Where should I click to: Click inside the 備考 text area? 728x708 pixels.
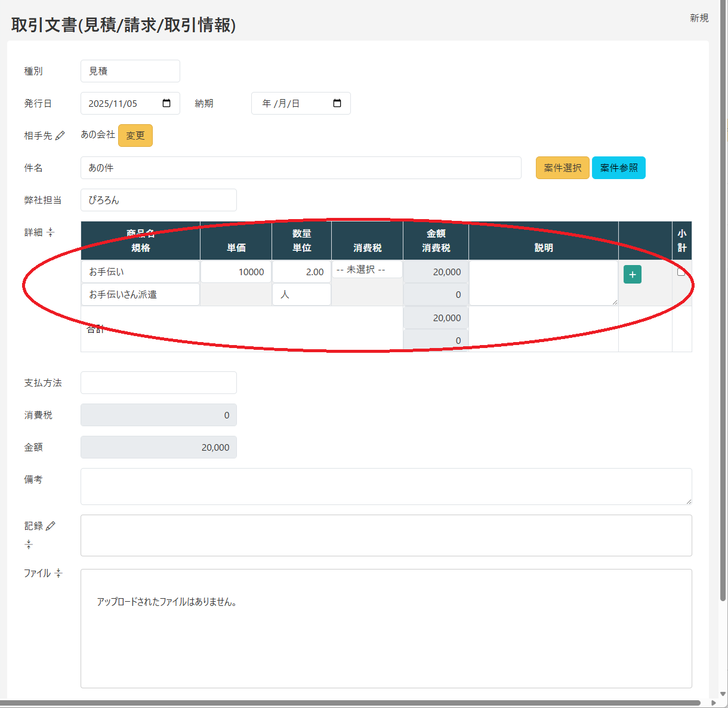point(385,487)
